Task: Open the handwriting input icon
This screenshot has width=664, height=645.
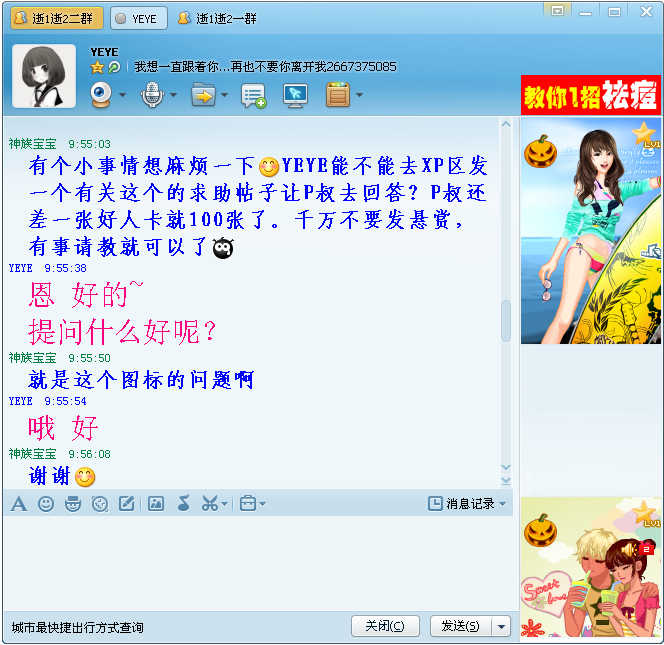Action: tap(127, 504)
